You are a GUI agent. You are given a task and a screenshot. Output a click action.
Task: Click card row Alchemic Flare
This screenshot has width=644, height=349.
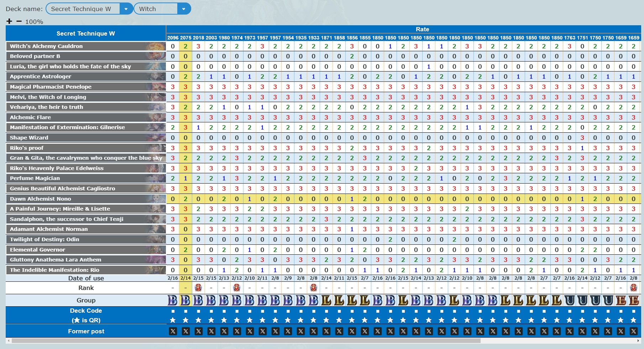(x=86, y=117)
